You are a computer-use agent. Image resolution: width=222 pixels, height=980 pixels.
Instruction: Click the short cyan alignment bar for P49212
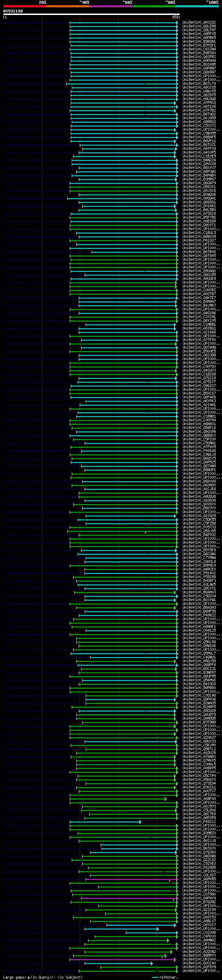[x=105, y=822]
